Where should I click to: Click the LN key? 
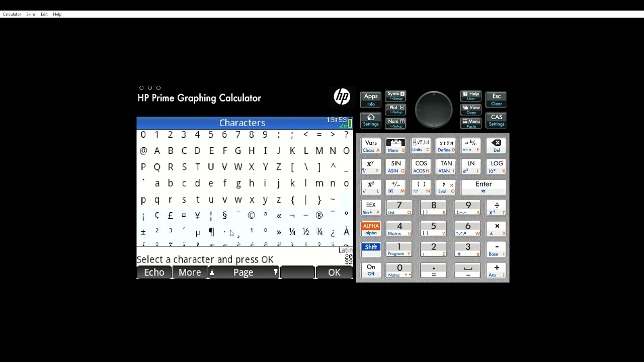point(471,166)
